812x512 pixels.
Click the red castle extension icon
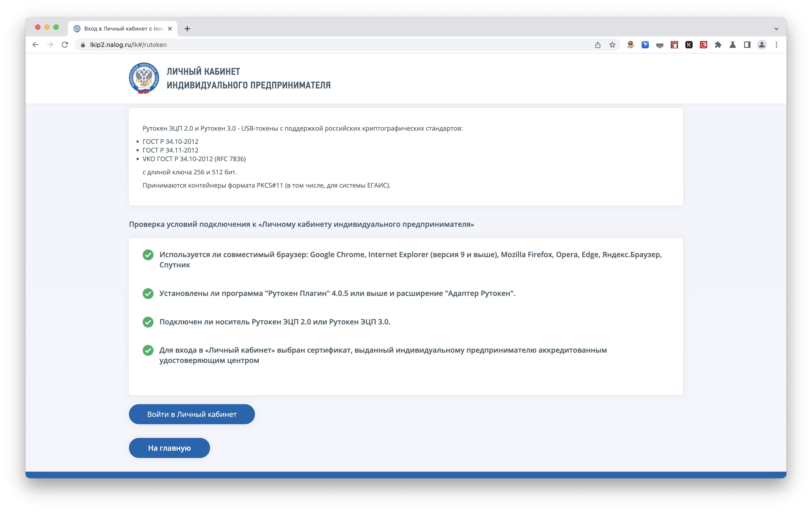click(x=674, y=45)
